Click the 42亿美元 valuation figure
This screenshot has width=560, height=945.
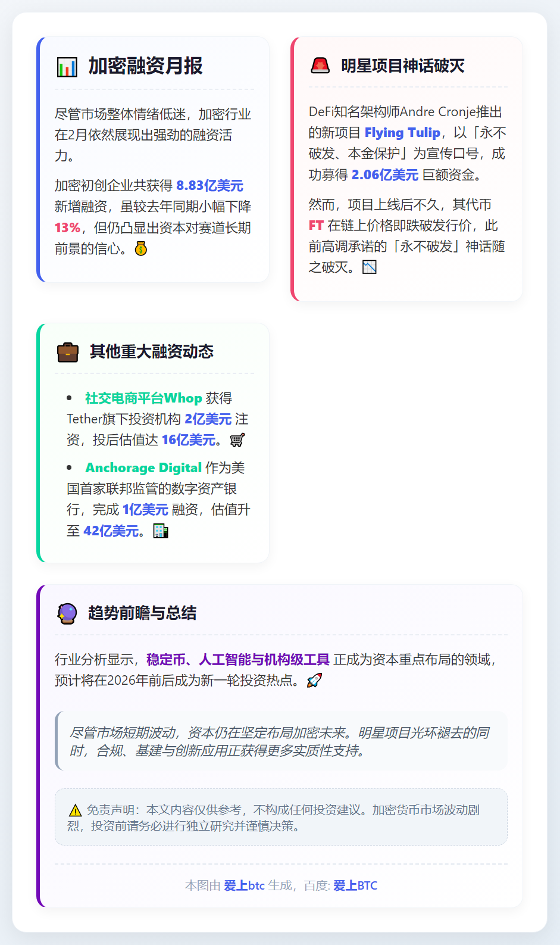tap(111, 531)
